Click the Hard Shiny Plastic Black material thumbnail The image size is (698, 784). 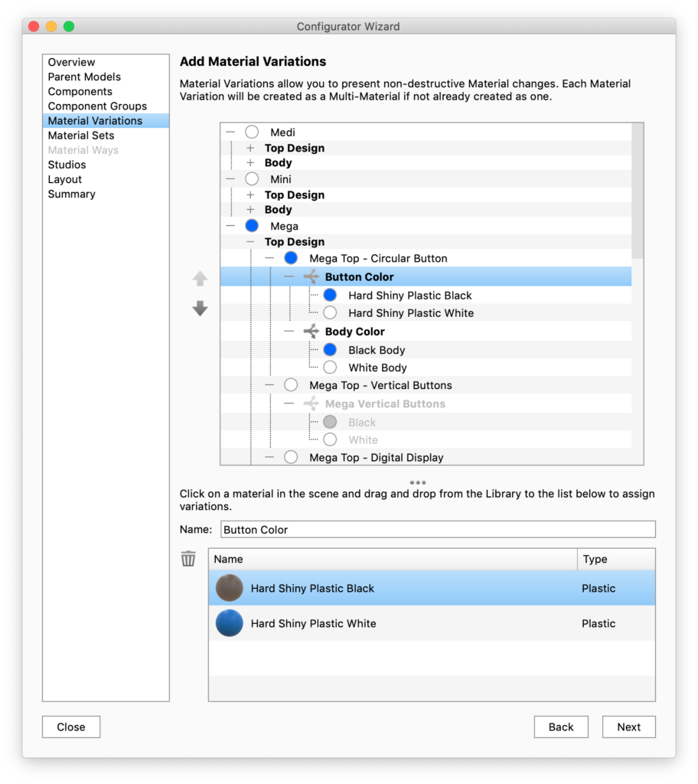229,588
